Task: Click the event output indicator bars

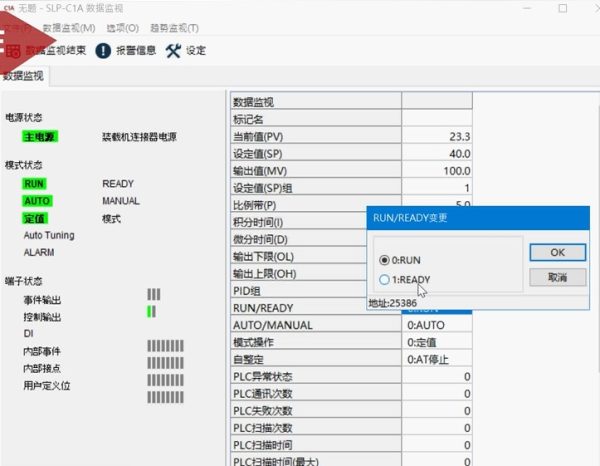Action: point(153,294)
